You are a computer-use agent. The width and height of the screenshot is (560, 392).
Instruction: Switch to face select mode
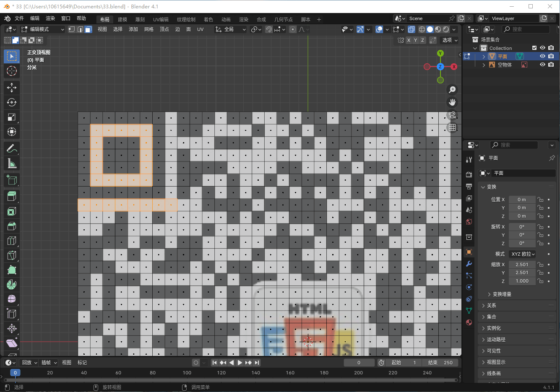coord(88,29)
